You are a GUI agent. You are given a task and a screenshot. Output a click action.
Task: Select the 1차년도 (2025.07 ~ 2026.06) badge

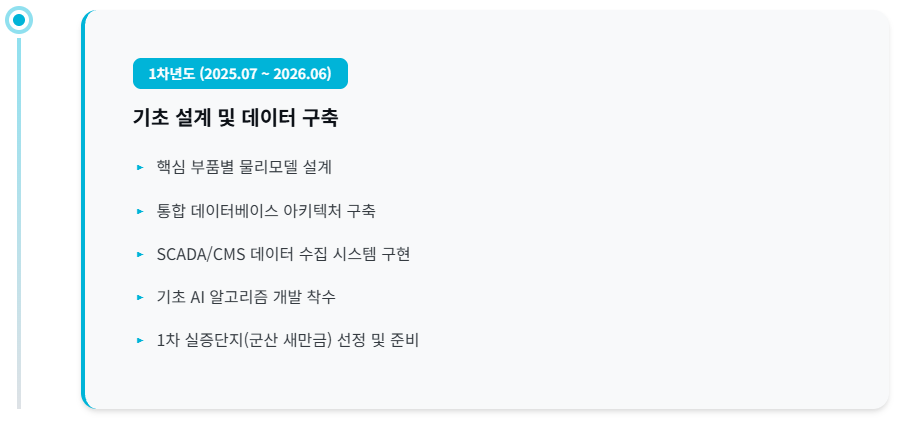(x=240, y=73)
